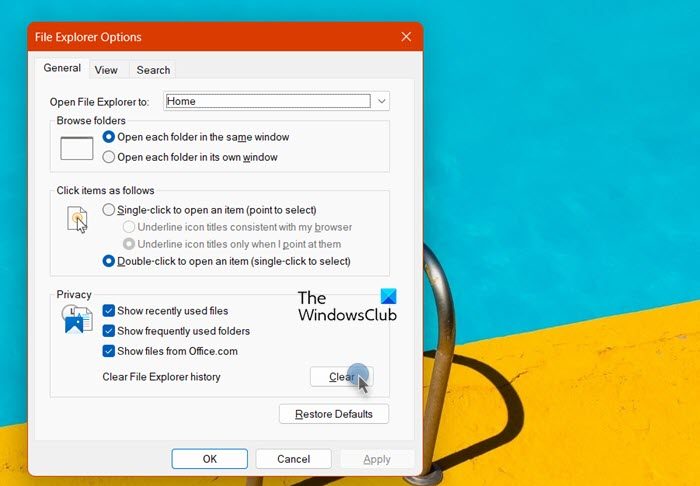This screenshot has width=700, height=486.
Task: Click the File Explorer Options title text
Action: pos(88,37)
